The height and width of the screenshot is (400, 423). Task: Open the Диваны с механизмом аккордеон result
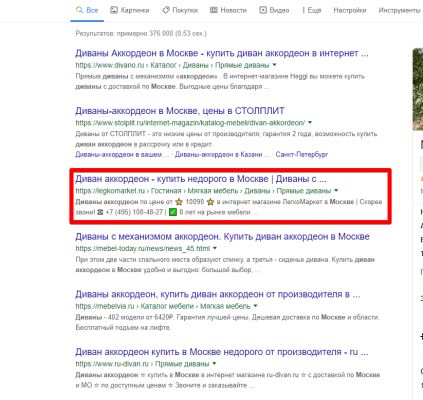point(222,237)
